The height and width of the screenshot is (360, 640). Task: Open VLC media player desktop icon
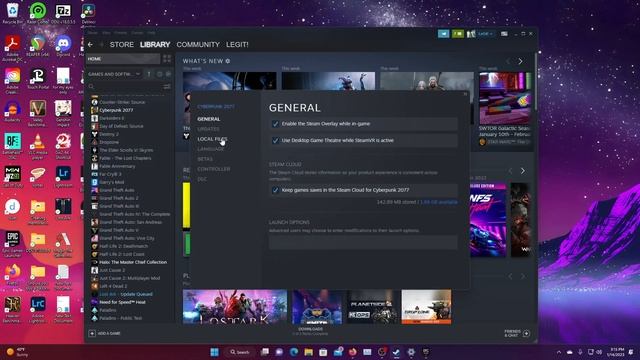pyautogui.click(x=38, y=144)
